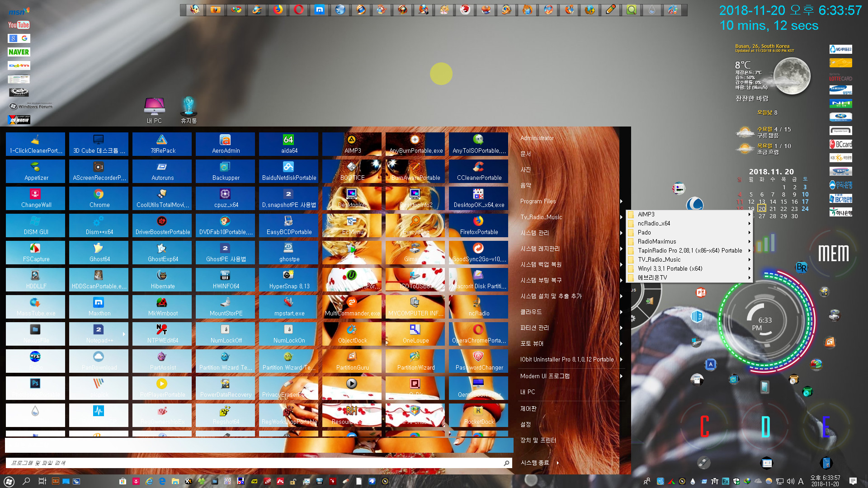Select today 20 in calendar widget
868x488 pixels.
coord(762,209)
